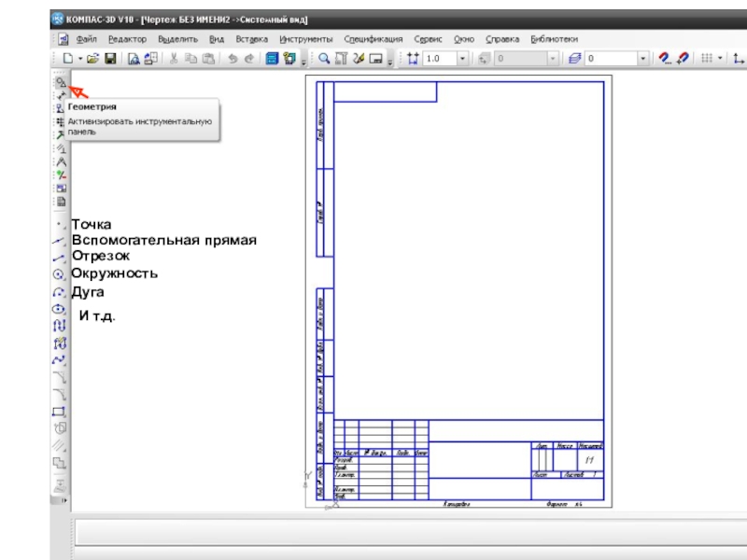The width and height of the screenshot is (747, 560).
Task: Choose the Отрезок line segment tool
Action: pyautogui.click(x=59, y=257)
